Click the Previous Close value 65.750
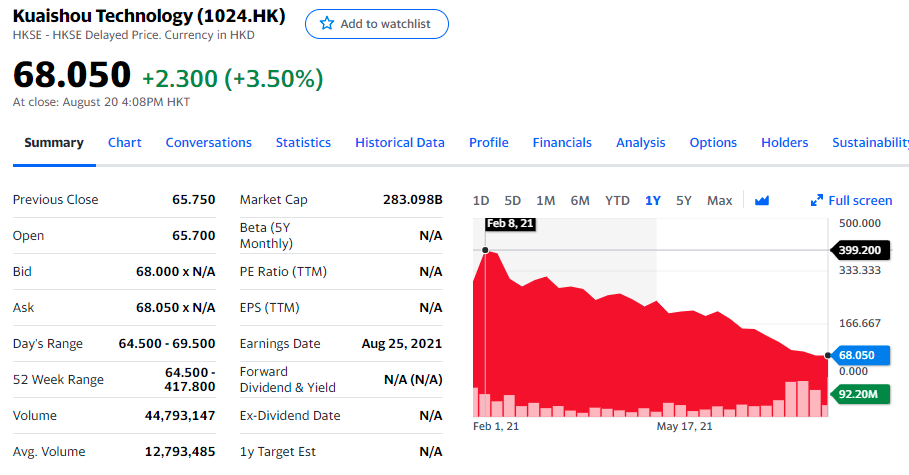 pyautogui.click(x=194, y=200)
